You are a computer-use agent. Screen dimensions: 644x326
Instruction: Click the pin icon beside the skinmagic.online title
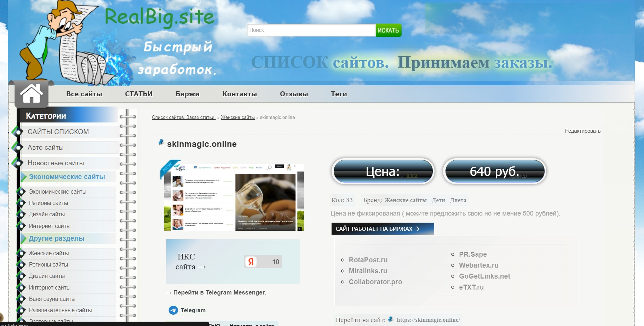[x=161, y=142]
